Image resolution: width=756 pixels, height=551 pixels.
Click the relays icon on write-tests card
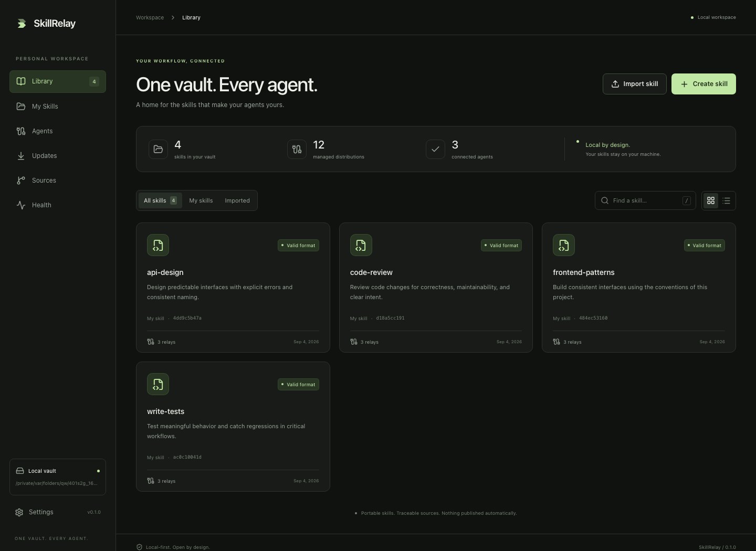tap(151, 481)
